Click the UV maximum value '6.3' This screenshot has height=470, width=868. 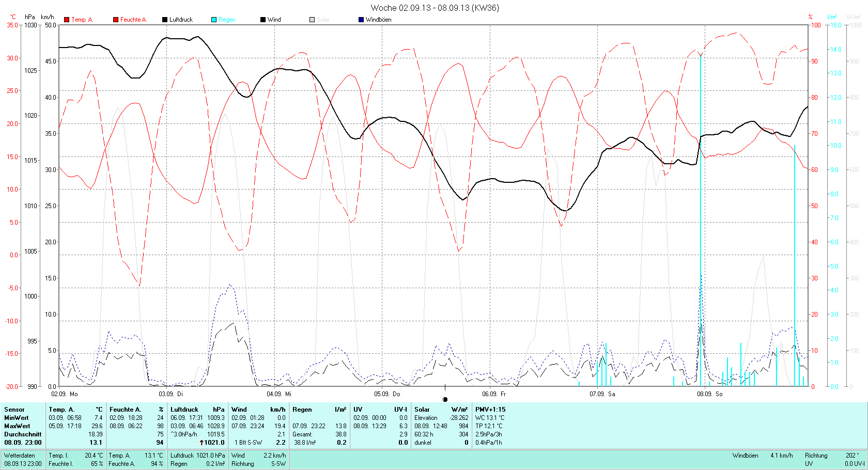[x=404, y=426]
